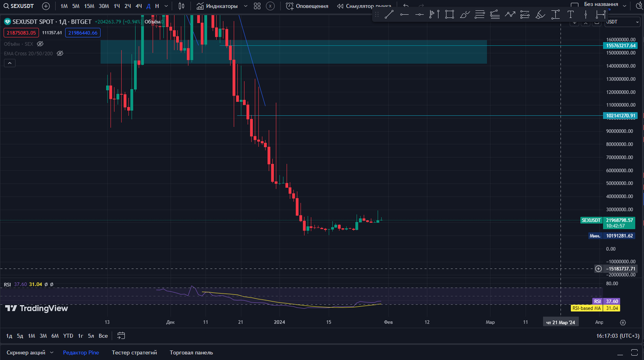Set date range to 1д
This screenshot has height=360, width=644.
pyautogui.click(x=9, y=336)
